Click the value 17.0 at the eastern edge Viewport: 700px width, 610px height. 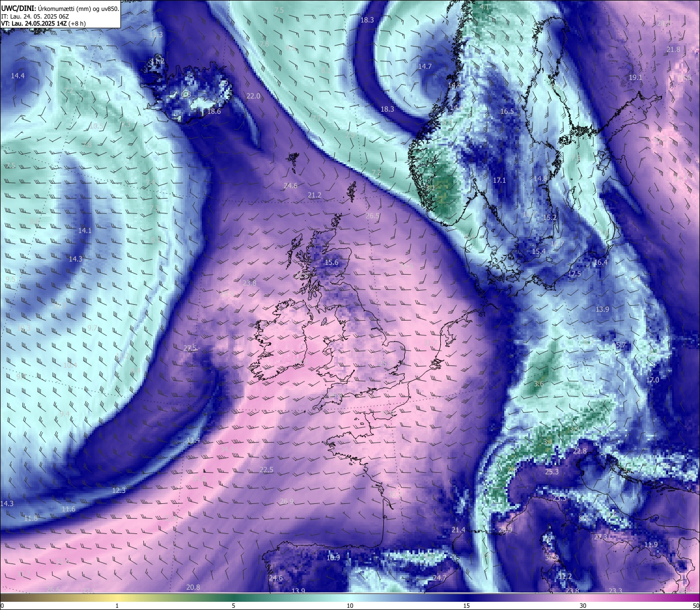point(652,380)
